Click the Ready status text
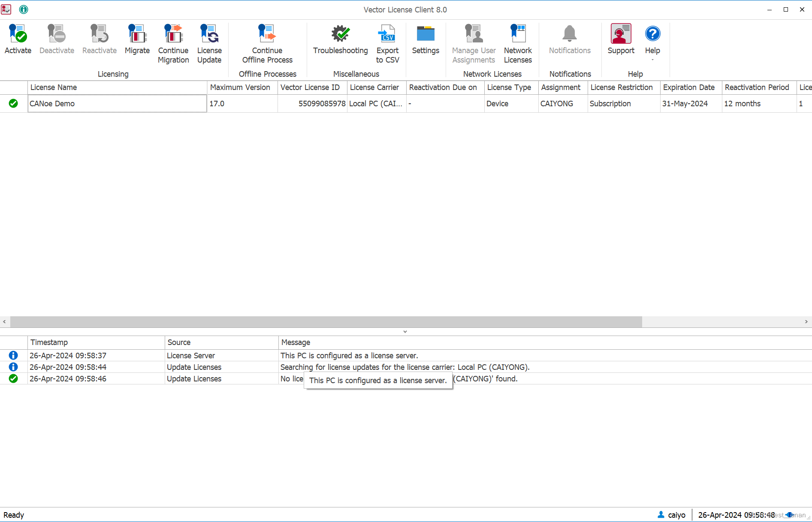The width and height of the screenshot is (812, 522). [14, 515]
